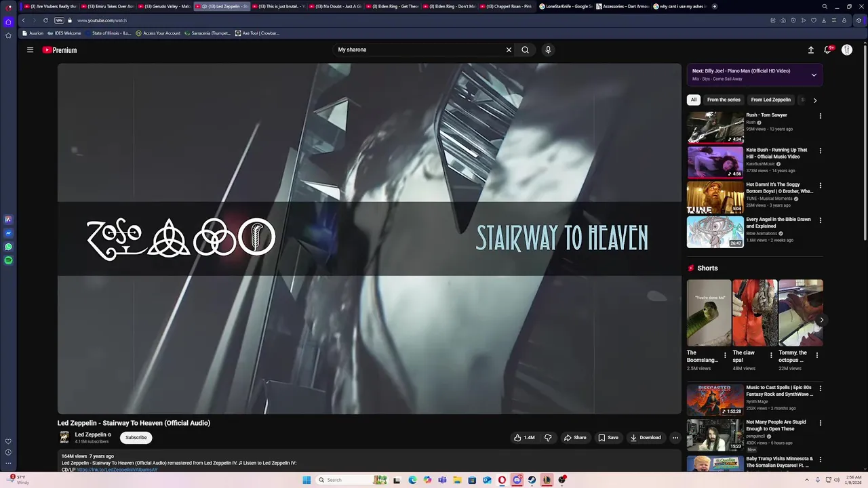The width and height of the screenshot is (868, 488).
Task: Focus the My sharona search field
Action: click(419, 49)
